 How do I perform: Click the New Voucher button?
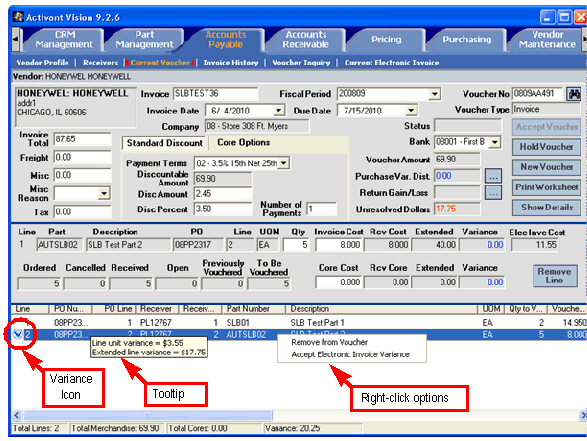(x=546, y=167)
